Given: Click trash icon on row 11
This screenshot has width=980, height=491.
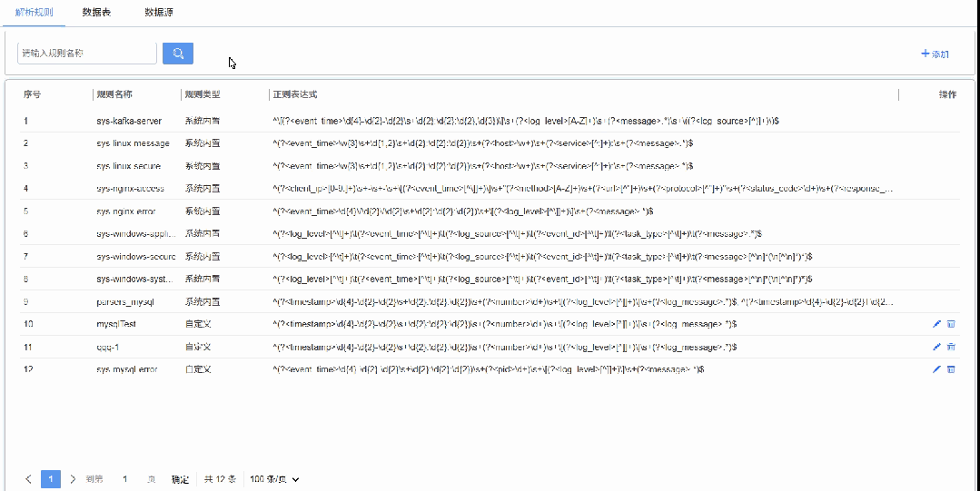Looking at the screenshot, I should coord(951,347).
